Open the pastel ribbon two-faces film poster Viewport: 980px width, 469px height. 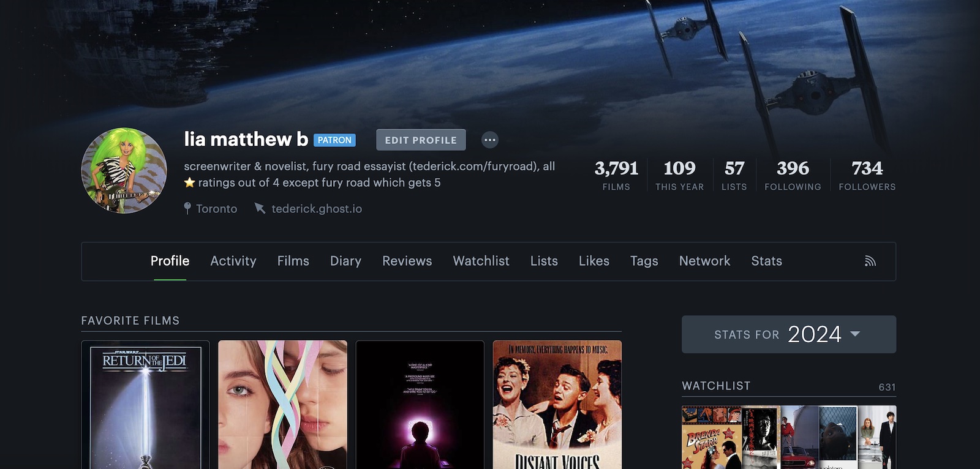click(x=282, y=405)
